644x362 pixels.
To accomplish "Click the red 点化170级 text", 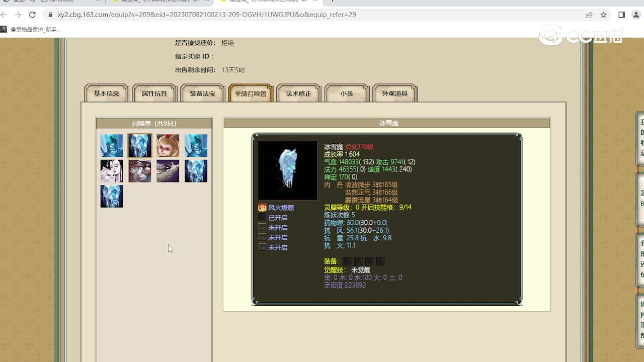I will coord(359,147).
